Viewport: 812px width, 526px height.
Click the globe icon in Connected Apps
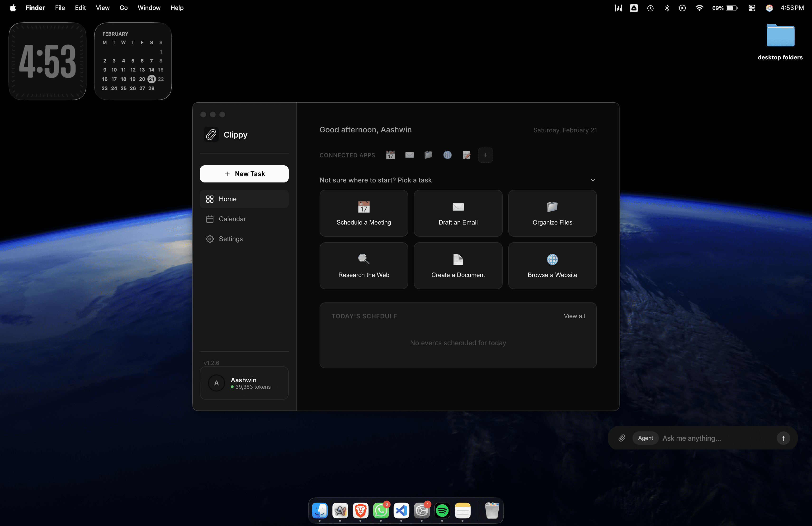click(x=447, y=155)
